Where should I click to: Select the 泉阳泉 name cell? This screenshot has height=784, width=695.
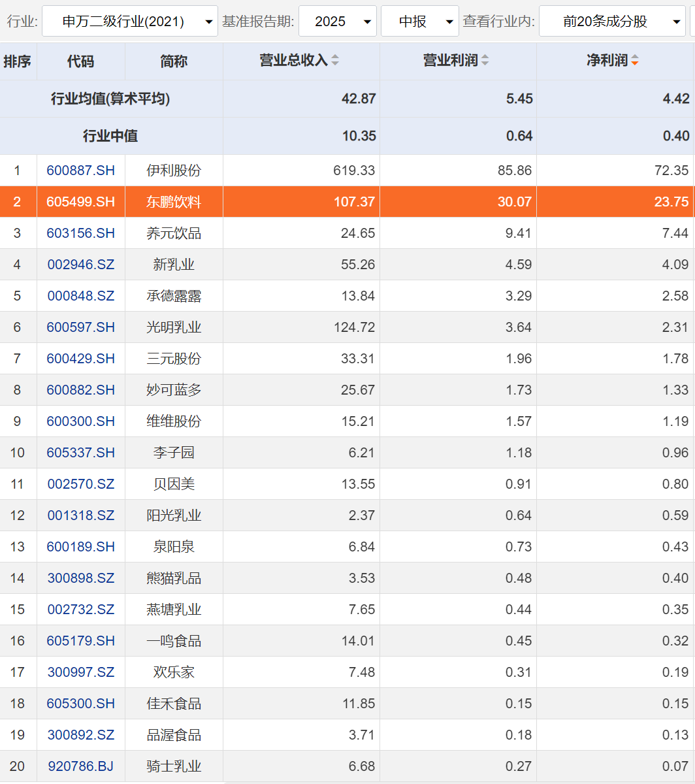click(174, 547)
